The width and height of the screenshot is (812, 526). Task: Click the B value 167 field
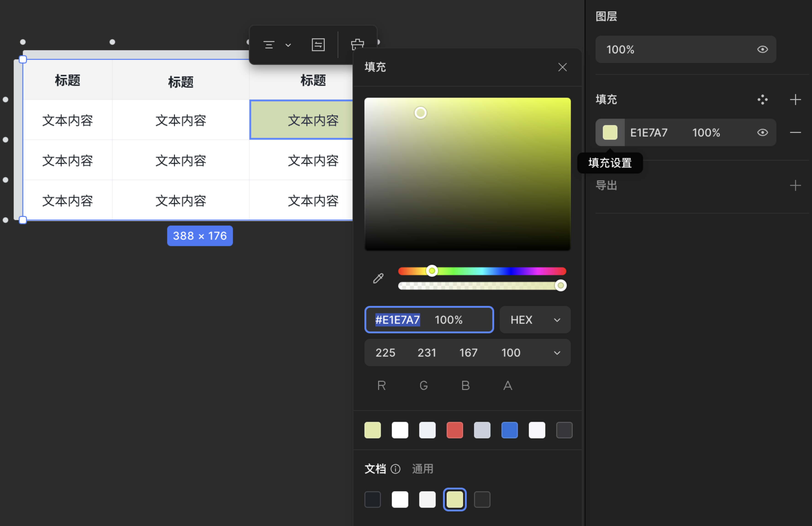(x=468, y=353)
